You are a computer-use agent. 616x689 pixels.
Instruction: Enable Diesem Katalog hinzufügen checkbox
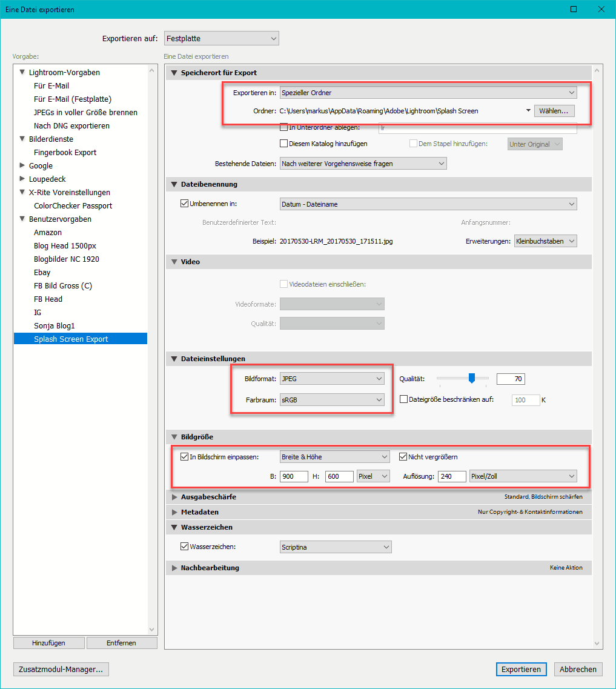pos(283,144)
